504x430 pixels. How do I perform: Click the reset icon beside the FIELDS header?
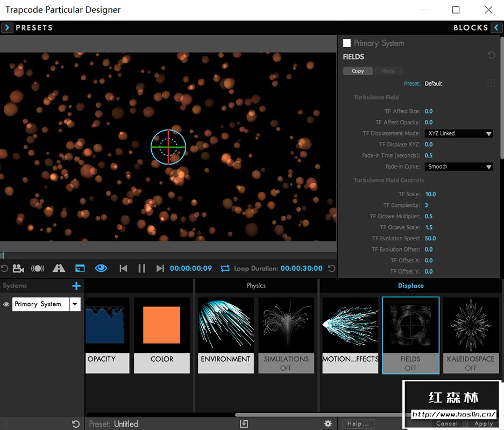(491, 55)
